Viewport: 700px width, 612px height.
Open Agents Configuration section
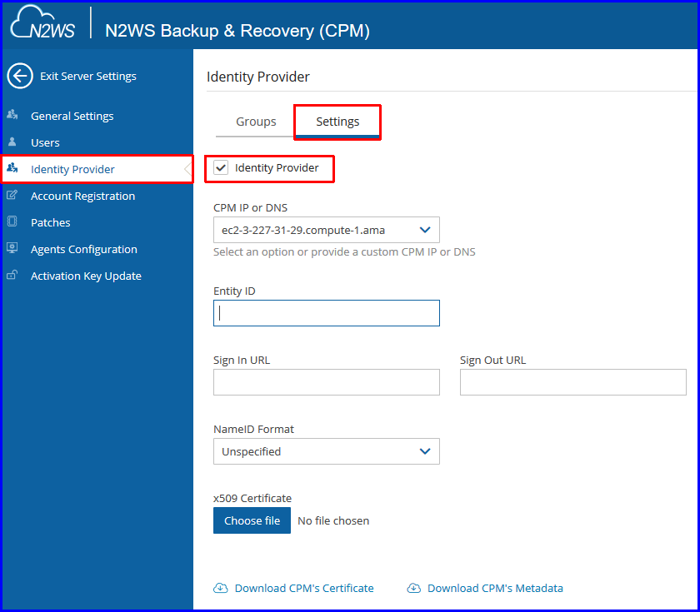[x=84, y=249]
